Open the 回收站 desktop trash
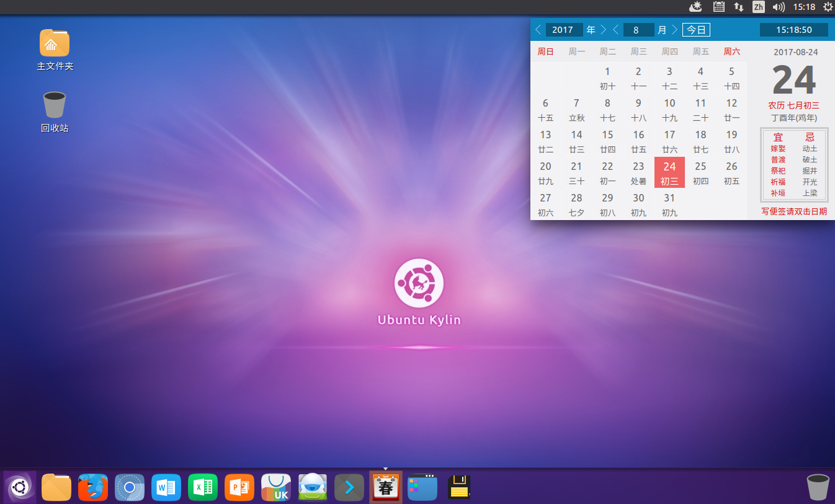 55,112
